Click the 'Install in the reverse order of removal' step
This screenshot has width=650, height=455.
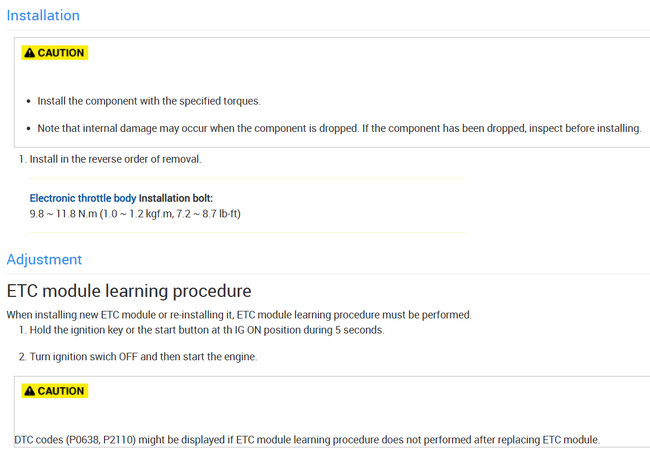121,160
